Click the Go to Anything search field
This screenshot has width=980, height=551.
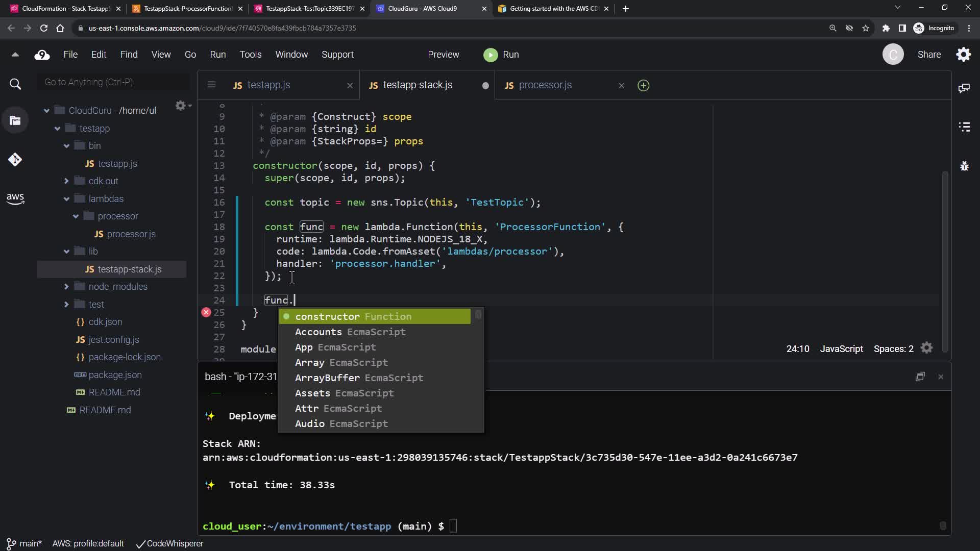tap(113, 82)
